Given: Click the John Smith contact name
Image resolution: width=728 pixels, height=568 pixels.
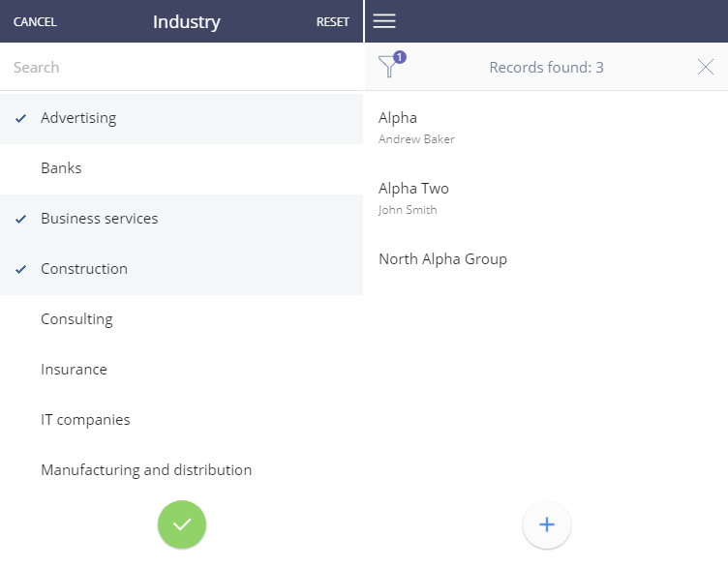Looking at the screenshot, I should click(408, 210).
